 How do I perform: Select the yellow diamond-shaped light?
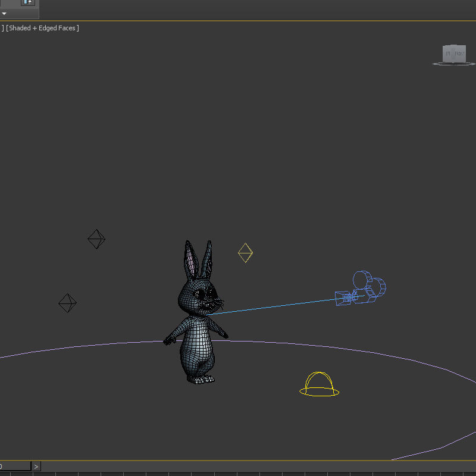point(245,252)
